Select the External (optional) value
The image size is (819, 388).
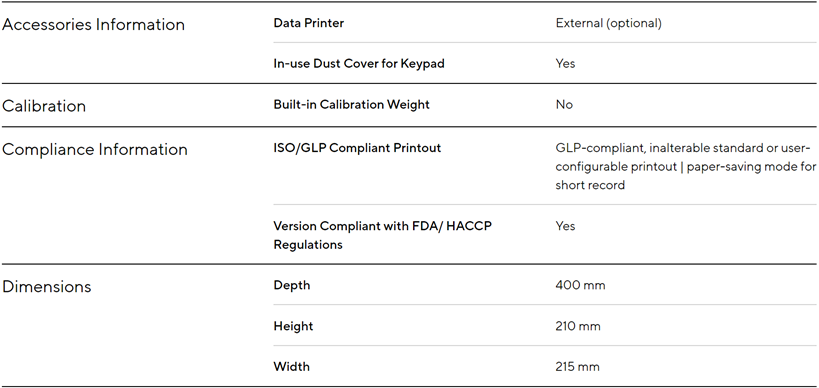click(x=609, y=23)
